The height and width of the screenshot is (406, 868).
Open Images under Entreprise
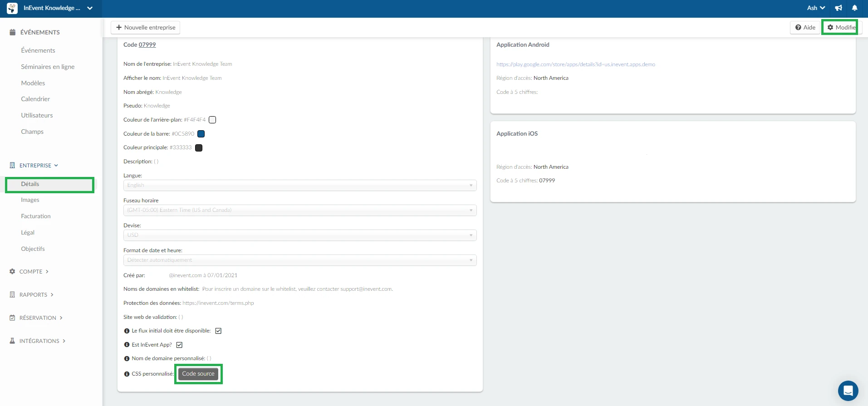coord(30,200)
